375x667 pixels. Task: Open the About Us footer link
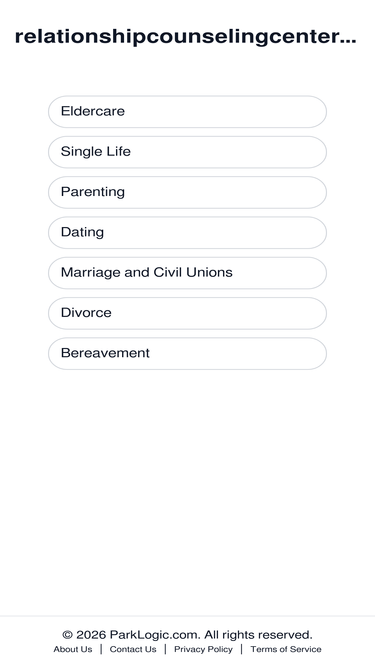[73, 649]
